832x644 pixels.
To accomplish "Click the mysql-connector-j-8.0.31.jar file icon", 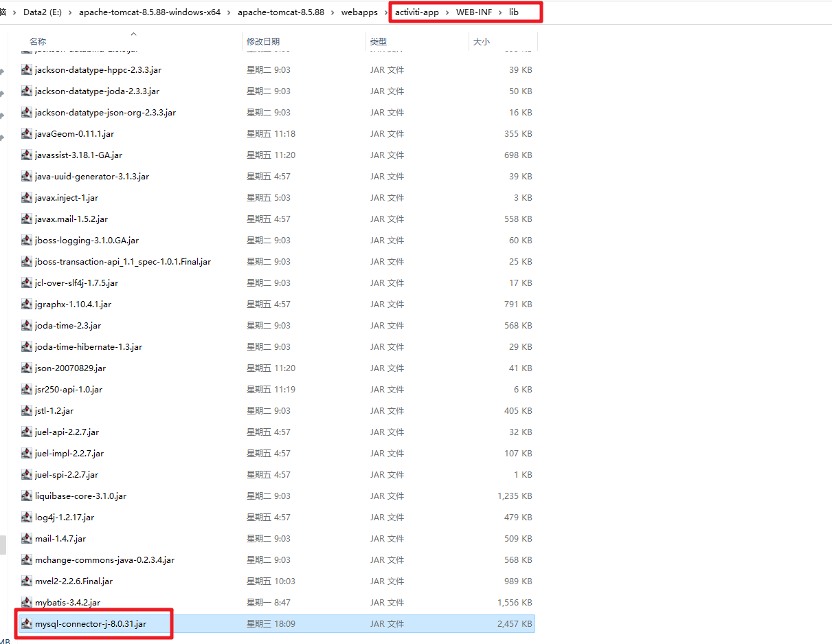I will tap(27, 624).
